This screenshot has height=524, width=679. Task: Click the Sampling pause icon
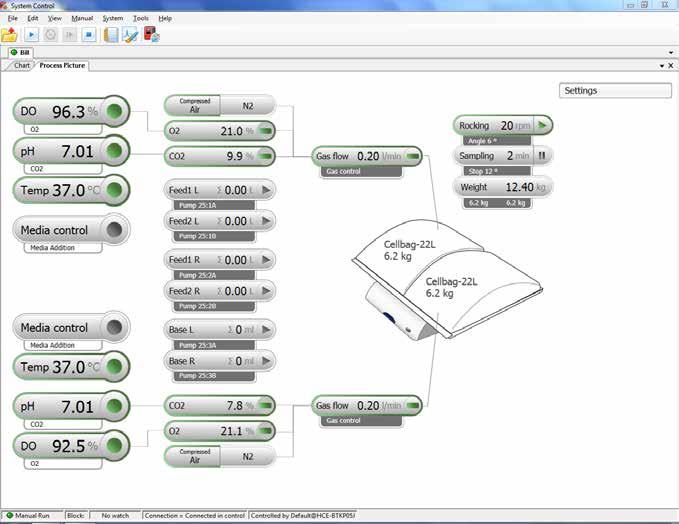point(542,155)
